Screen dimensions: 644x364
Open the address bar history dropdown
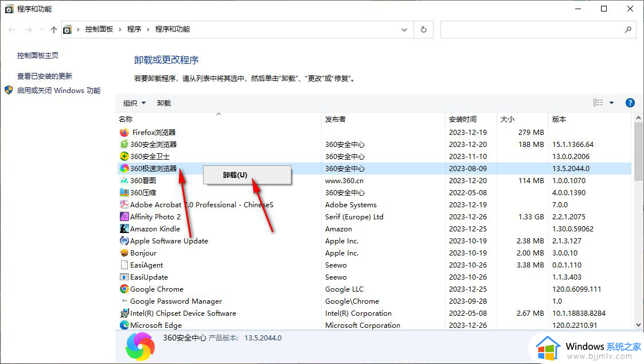[x=404, y=30]
